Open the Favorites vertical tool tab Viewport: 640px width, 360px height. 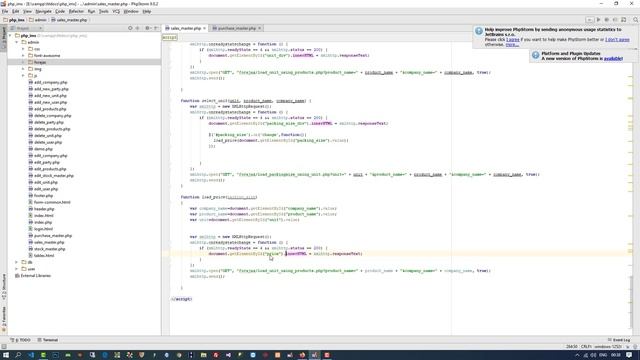coord(4,318)
